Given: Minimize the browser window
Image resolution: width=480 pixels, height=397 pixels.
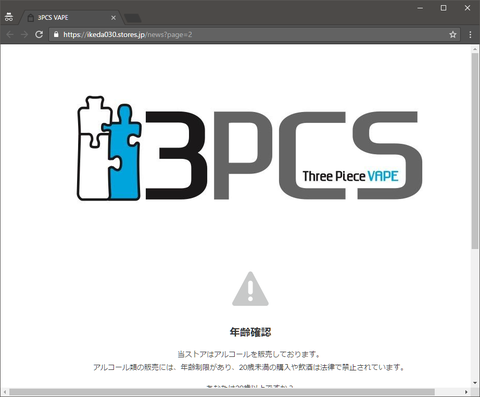Looking at the screenshot, I should pos(420,8).
